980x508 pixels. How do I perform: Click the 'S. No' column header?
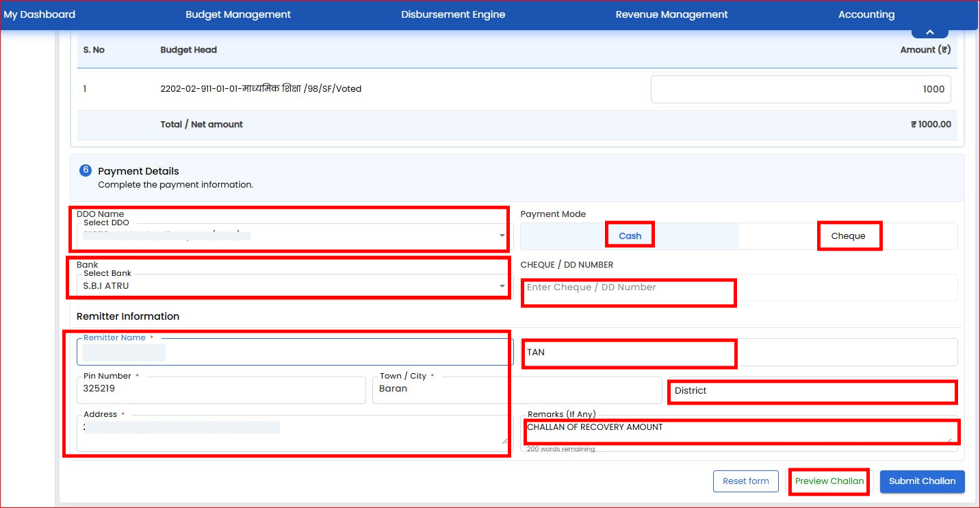[x=94, y=49]
